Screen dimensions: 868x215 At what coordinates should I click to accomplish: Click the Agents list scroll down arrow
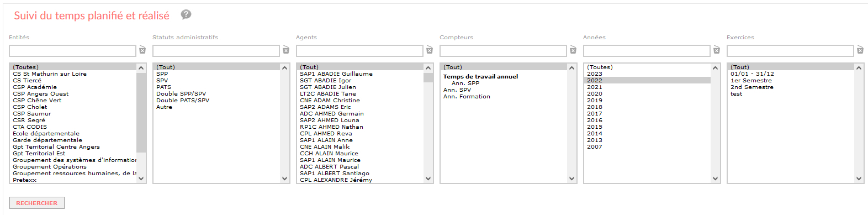point(428,179)
